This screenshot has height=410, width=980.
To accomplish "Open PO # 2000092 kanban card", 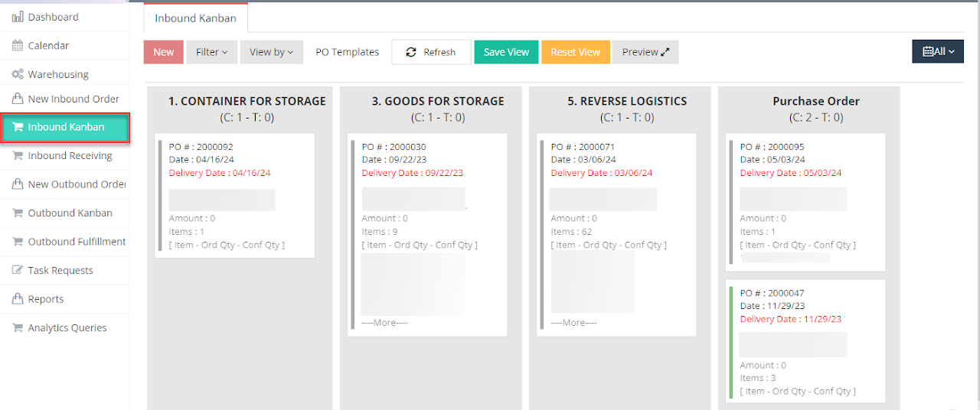I will click(234, 196).
